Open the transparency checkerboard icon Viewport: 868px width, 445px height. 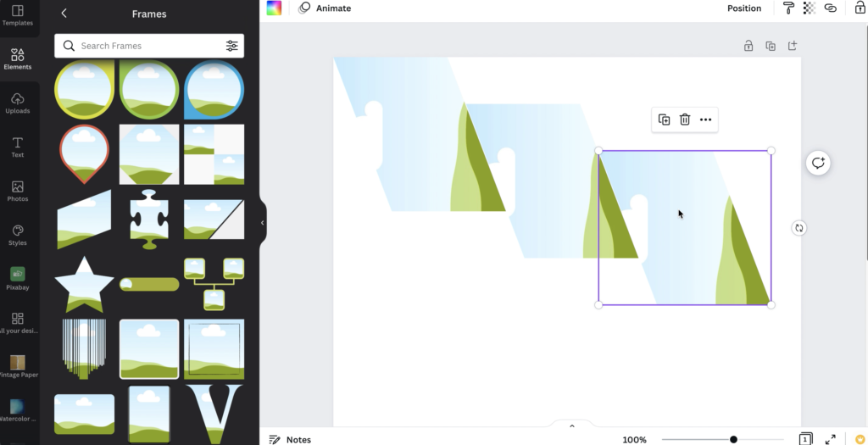(x=810, y=8)
